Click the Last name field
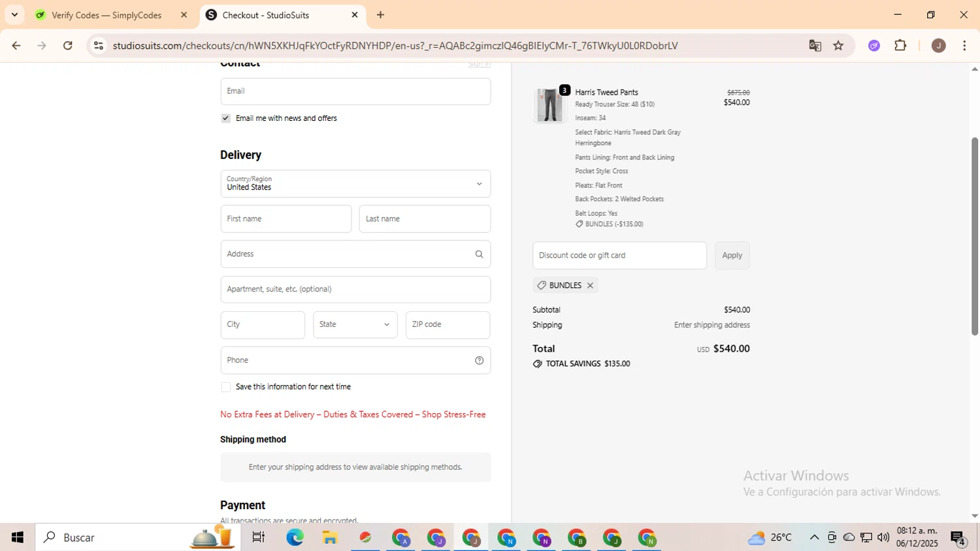Viewport: 980px width, 551px height. (x=425, y=219)
